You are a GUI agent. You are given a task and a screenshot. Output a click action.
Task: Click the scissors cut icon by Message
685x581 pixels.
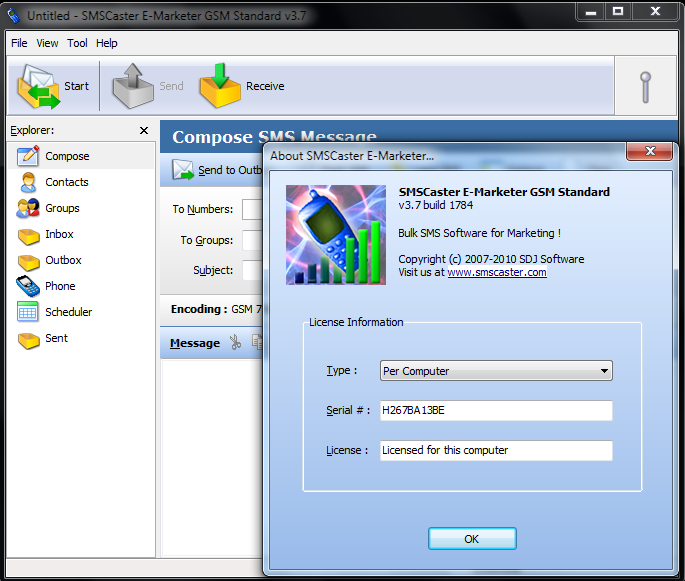click(x=235, y=342)
